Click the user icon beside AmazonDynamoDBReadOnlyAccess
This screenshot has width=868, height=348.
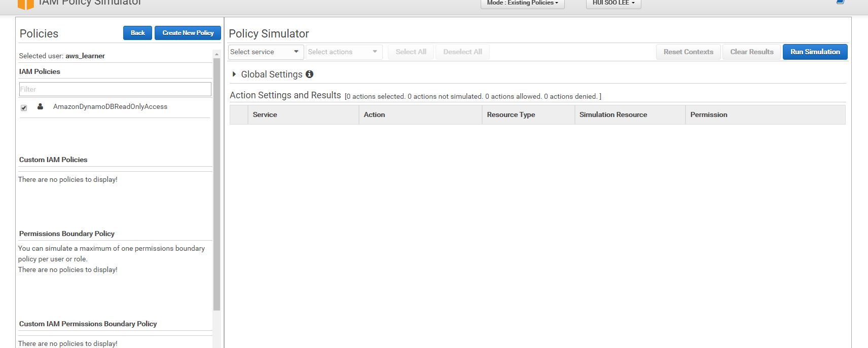point(40,106)
